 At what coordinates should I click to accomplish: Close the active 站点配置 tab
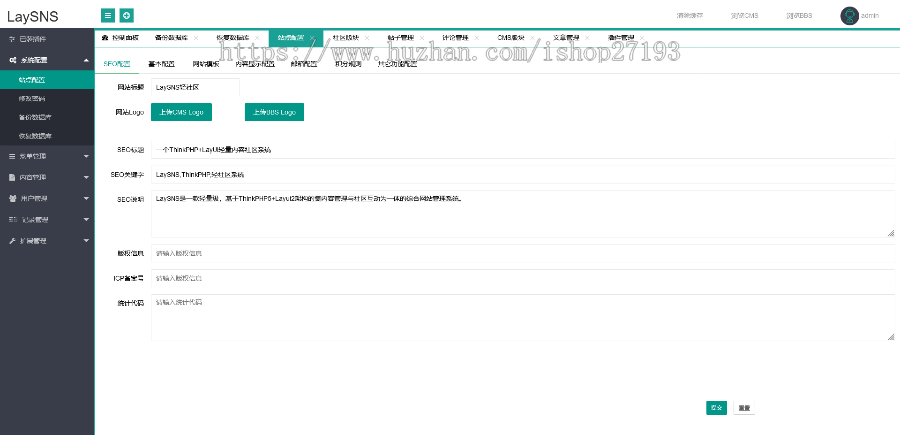tap(312, 38)
